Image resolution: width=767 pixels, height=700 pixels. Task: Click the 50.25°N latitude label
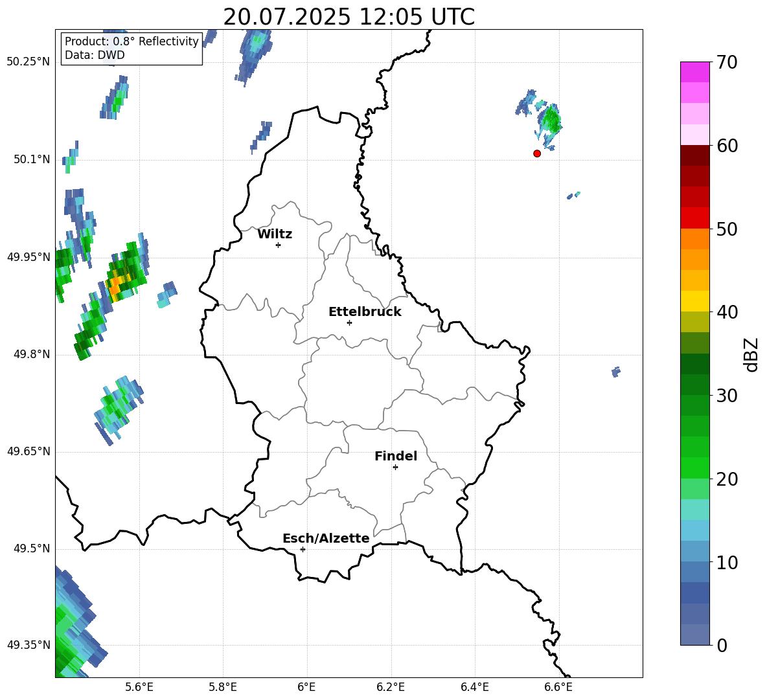(28, 62)
